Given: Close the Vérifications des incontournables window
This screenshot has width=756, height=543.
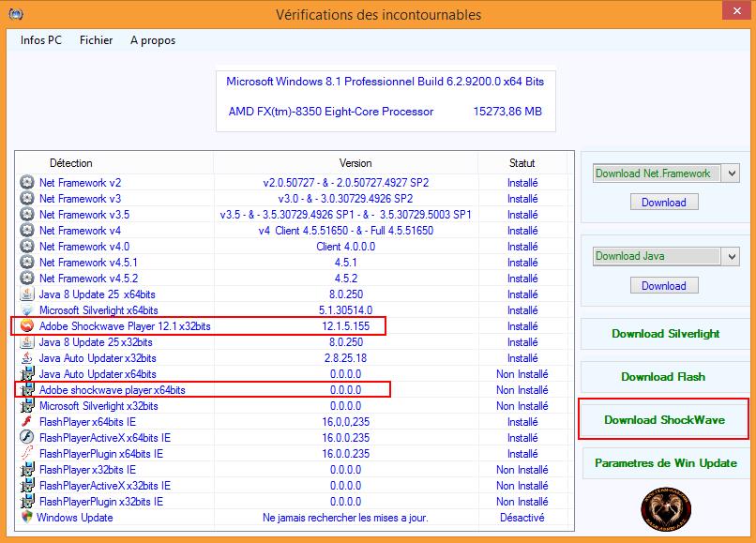Looking at the screenshot, I should point(737,10).
